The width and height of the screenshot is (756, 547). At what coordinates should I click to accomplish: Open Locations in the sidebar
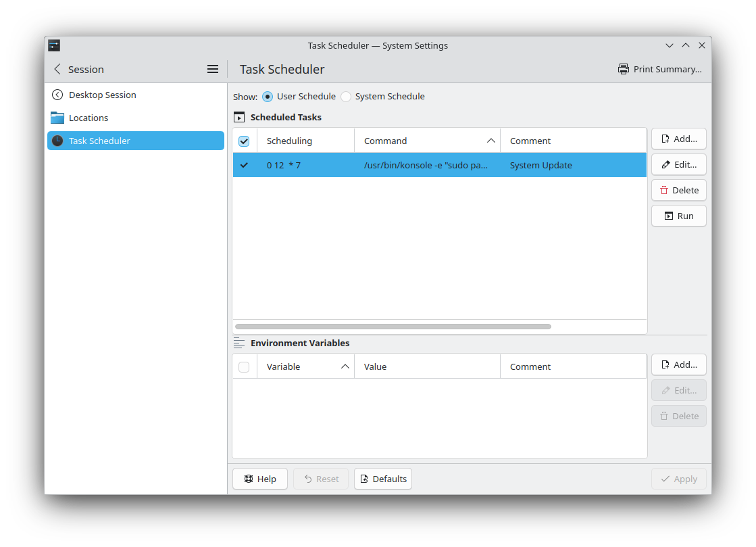click(x=89, y=118)
